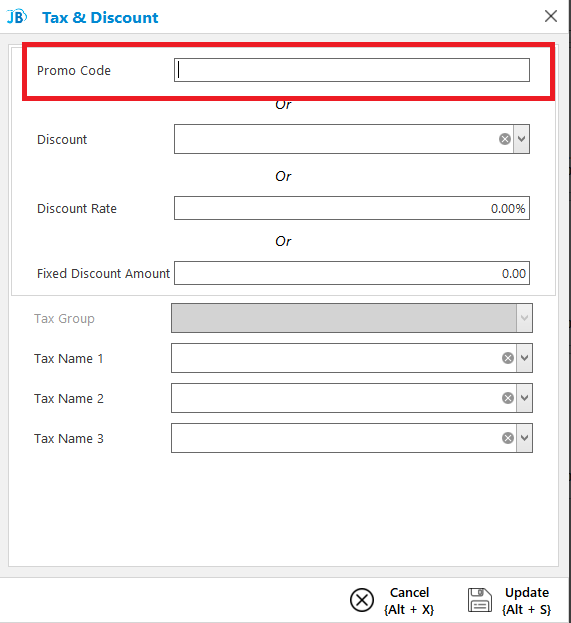Close the Tax & Discount dialog

(551, 16)
